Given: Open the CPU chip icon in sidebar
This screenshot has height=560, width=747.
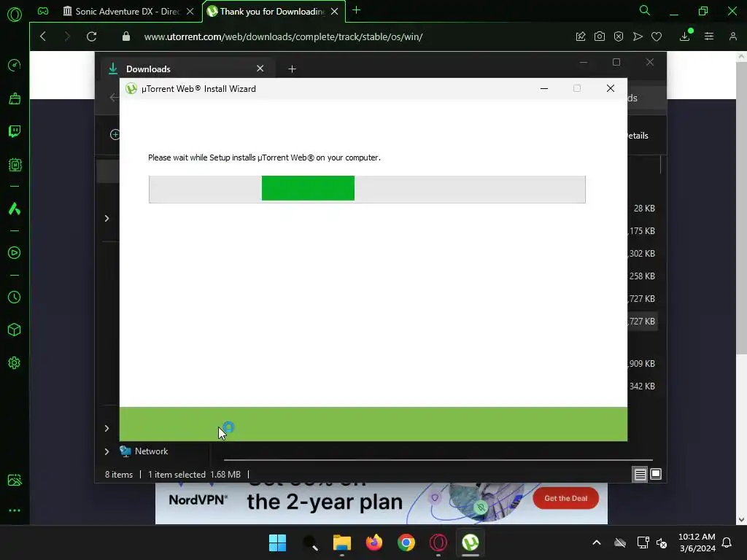Looking at the screenshot, I should 15,165.
